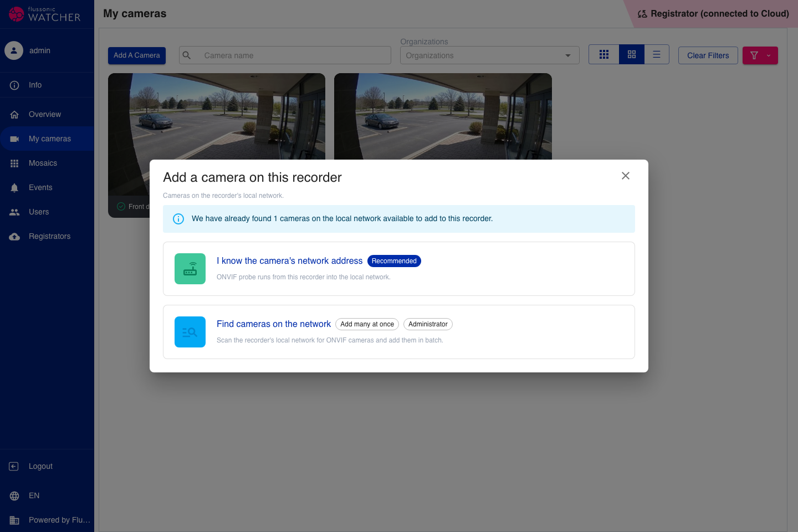Click the Recommended badge
798x532 pixels.
394,261
